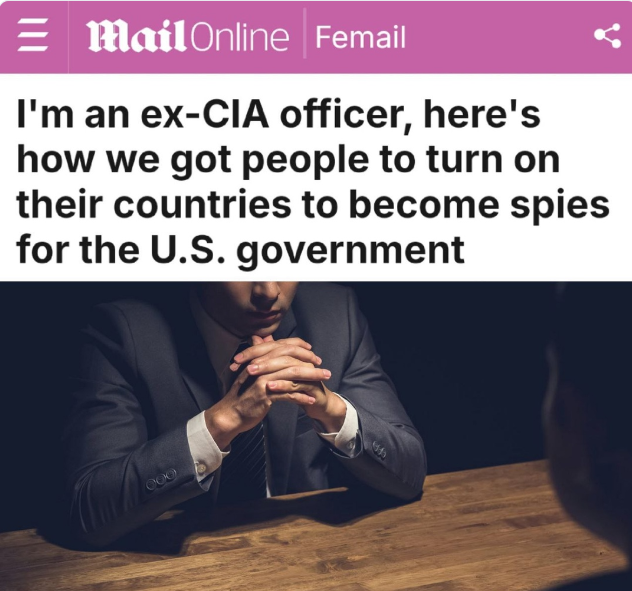Click the "Online" text in the logo

point(239,37)
